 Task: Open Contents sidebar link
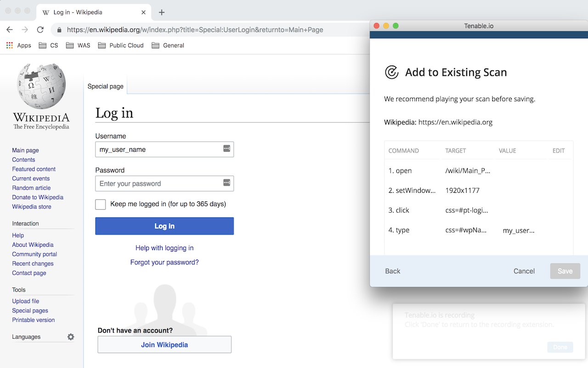click(23, 160)
